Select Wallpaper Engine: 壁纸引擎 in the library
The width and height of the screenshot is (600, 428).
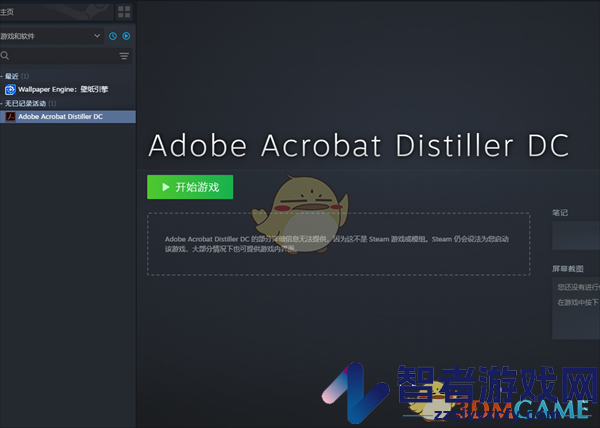pos(68,90)
